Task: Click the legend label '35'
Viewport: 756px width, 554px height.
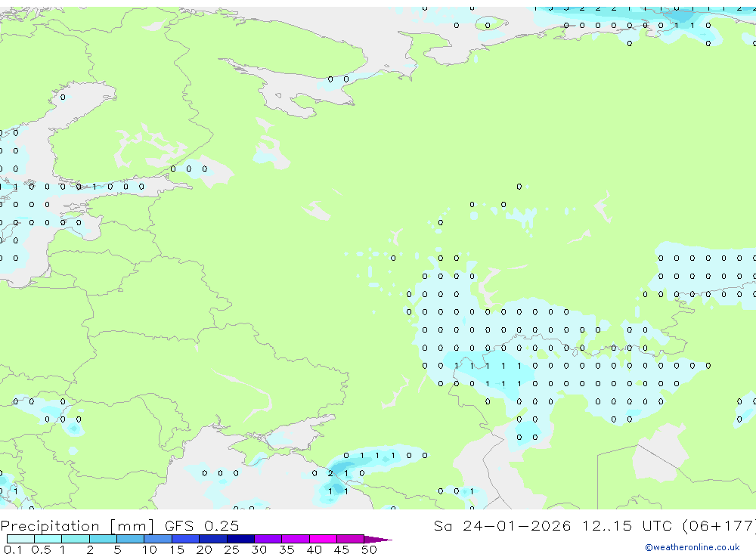Action: point(287,549)
